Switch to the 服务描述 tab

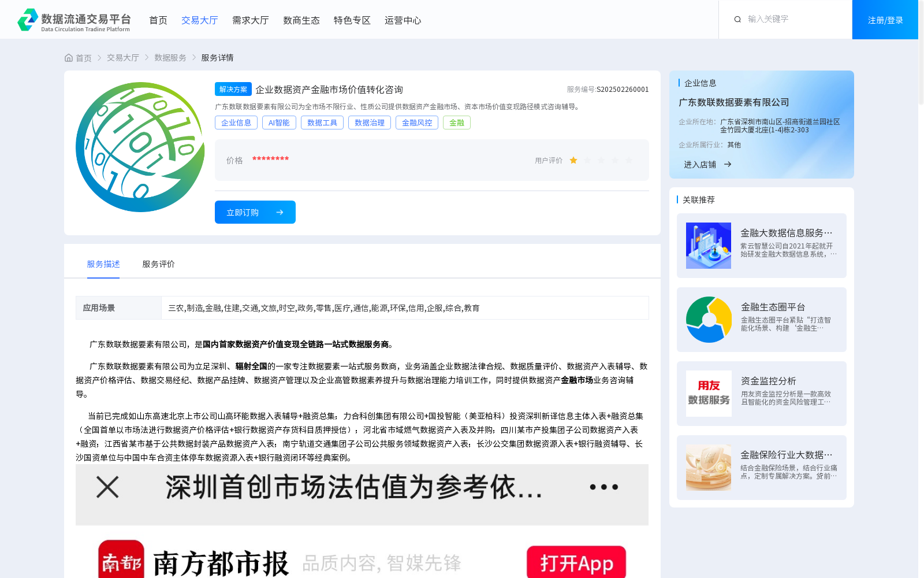pos(103,264)
